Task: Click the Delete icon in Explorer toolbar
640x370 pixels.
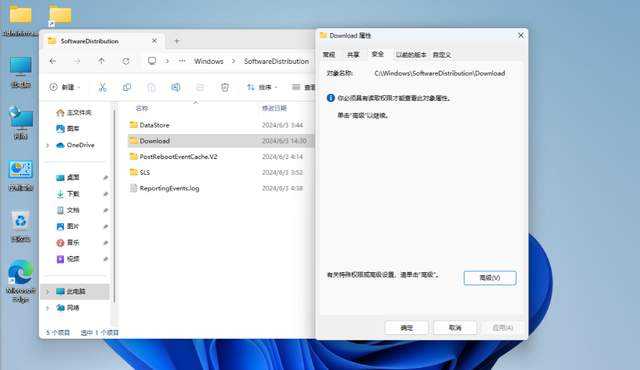Action: point(225,87)
